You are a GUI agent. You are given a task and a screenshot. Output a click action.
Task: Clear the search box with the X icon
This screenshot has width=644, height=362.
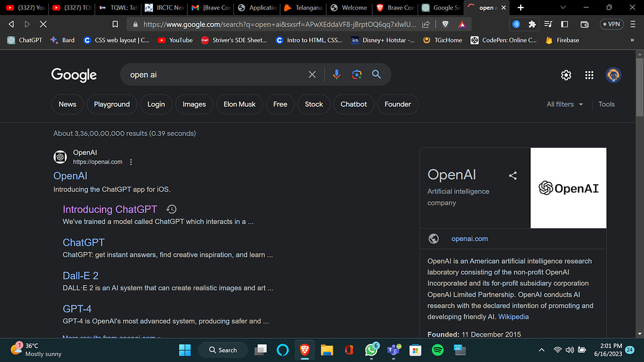point(312,74)
